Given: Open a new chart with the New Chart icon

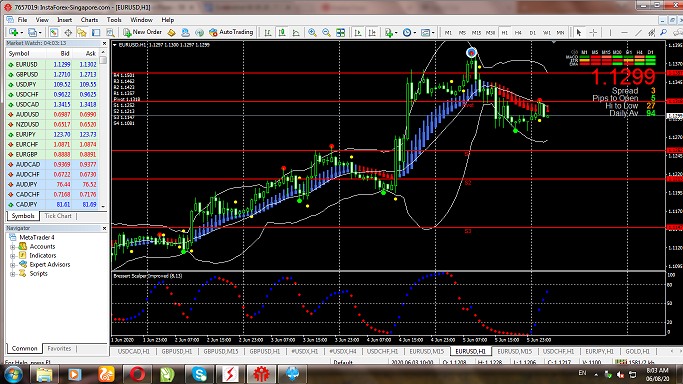Looking at the screenshot, I should tap(13, 32).
